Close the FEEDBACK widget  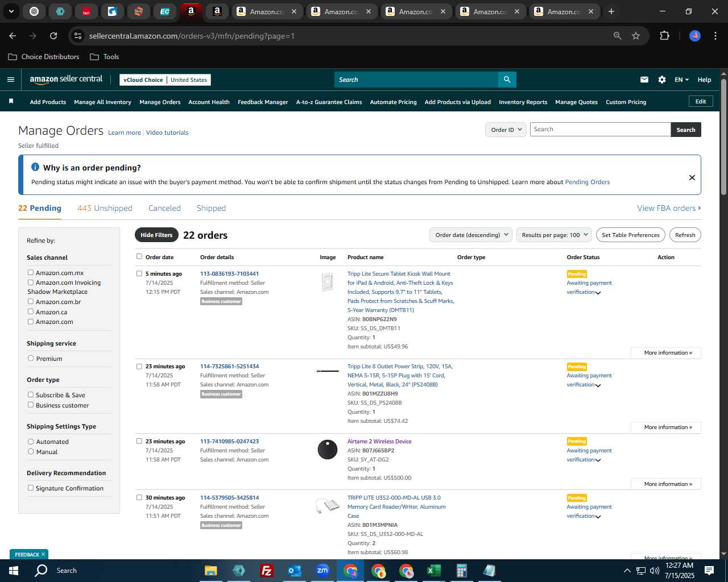(43, 554)
